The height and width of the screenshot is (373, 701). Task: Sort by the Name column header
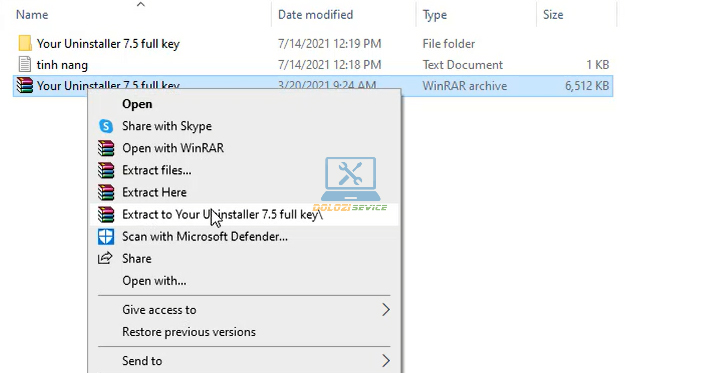click(x=32, y=15)
